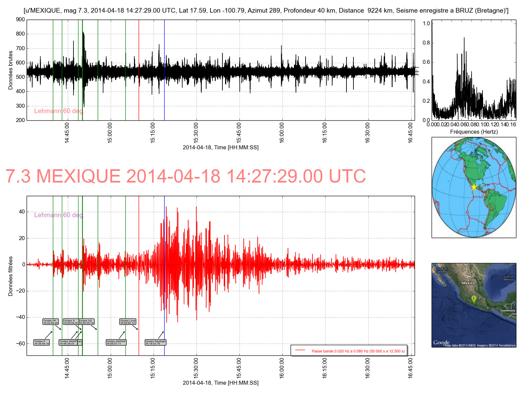Click the Fréquences (Hertz) axis label
532x395 pixels.
pyautogui.click(x=474, y=132)
